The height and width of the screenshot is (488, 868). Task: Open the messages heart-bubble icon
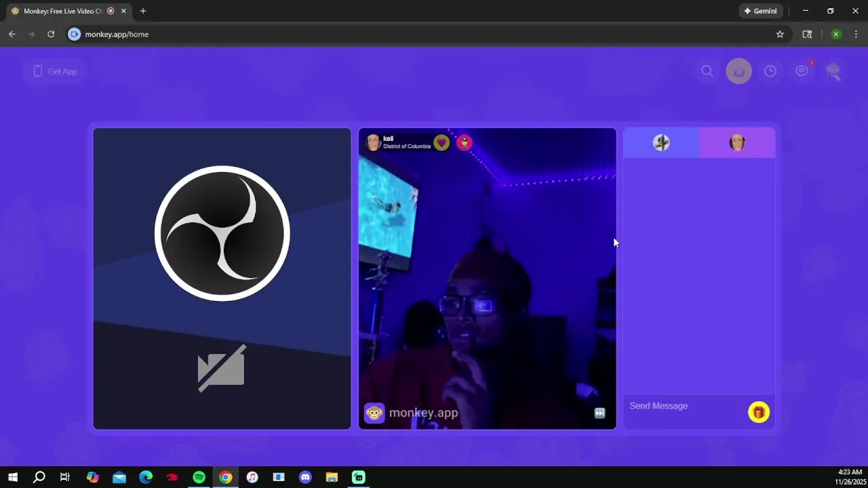tap(802, 71)
